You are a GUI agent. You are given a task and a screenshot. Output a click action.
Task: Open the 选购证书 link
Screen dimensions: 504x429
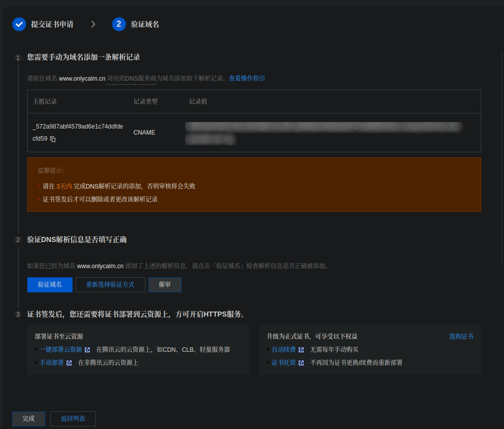tap(461, 337)
